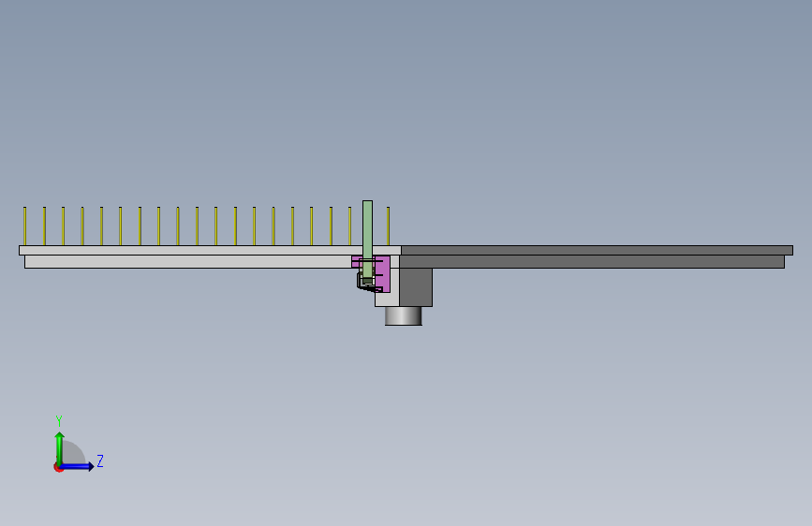Click the blue Z axis arrow of triad
Screen dimensions: 812x526
pyautogui.click(x=77, y=466)
